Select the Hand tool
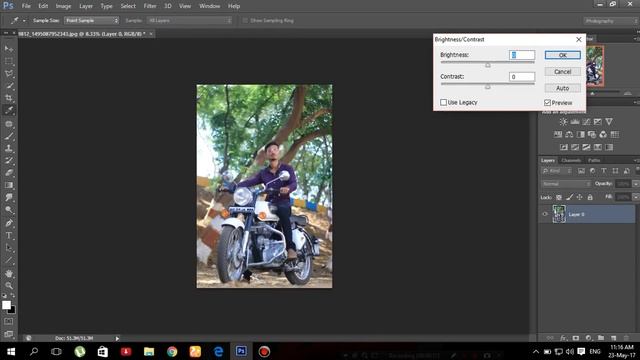 (x=9, y=273)
